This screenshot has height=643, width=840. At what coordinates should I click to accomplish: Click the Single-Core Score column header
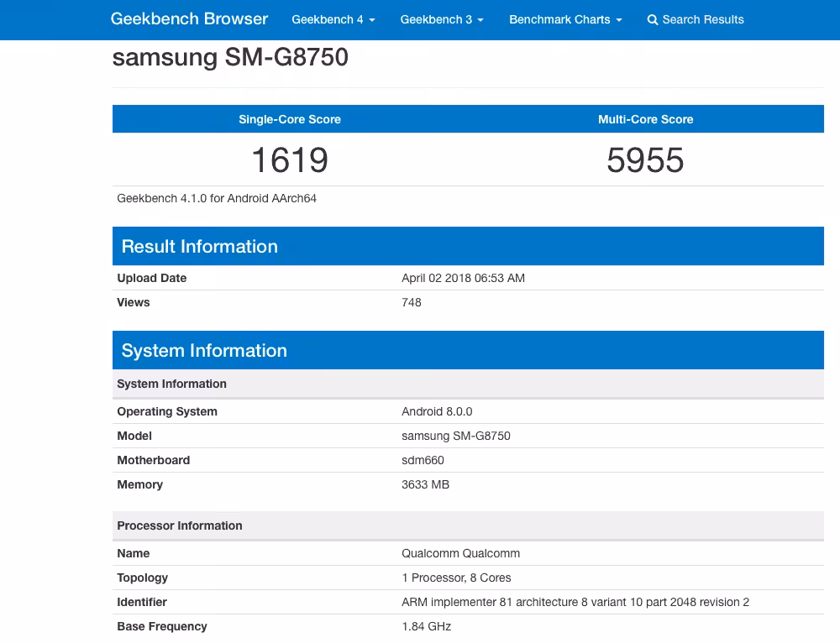click(289, 118)
